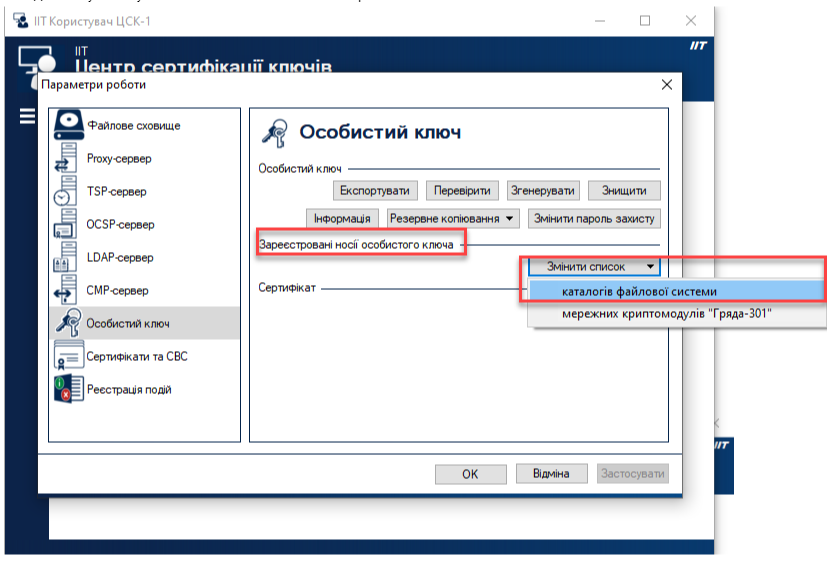Select Proxy-сервер settings section

click(x=145, y=158)
